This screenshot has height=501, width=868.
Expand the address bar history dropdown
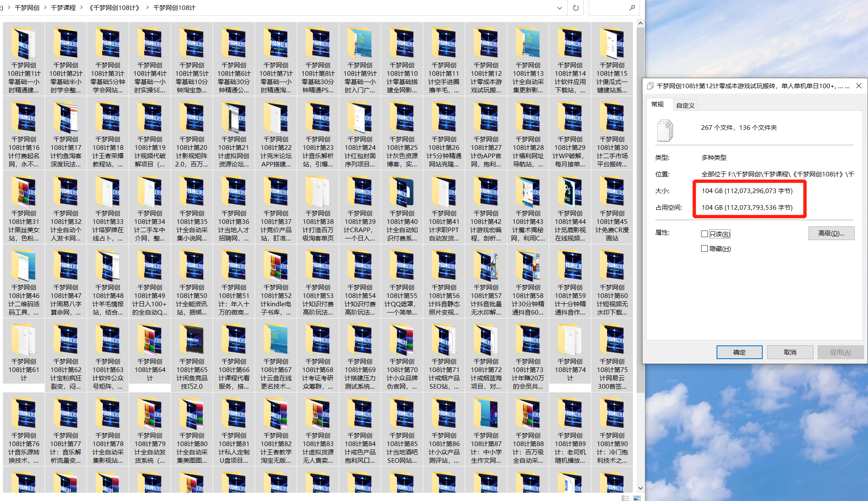point(559,8)
